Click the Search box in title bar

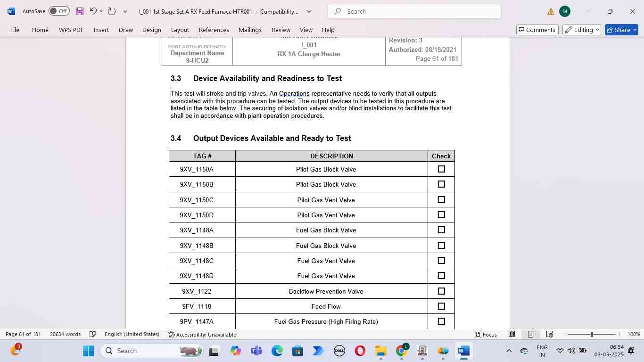(414, 11)
